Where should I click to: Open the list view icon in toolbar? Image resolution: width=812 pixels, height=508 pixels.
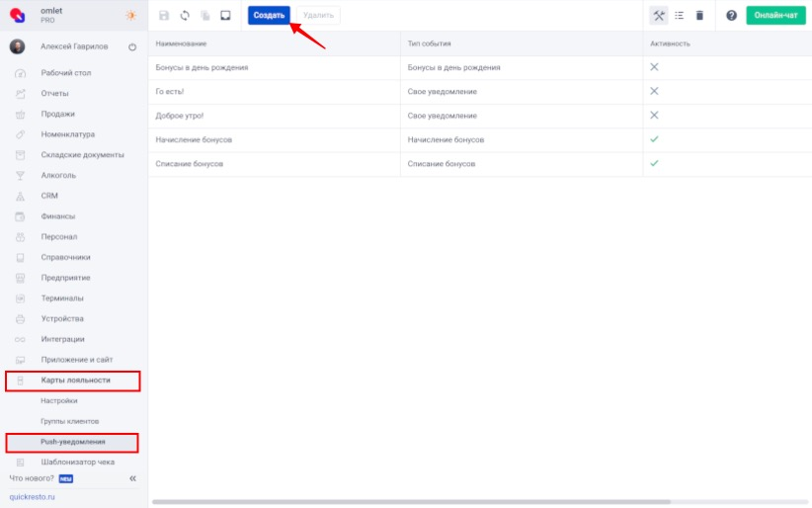tap(680, 16)
